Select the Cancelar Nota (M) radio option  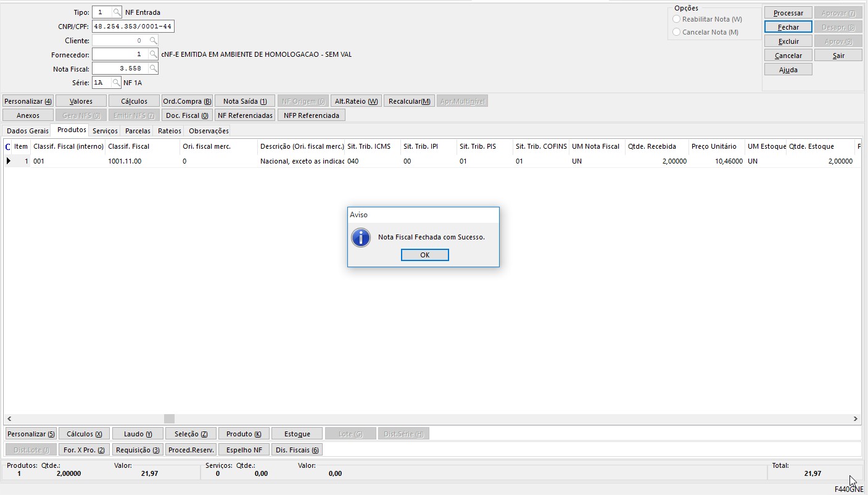click(x=677, y=32)
